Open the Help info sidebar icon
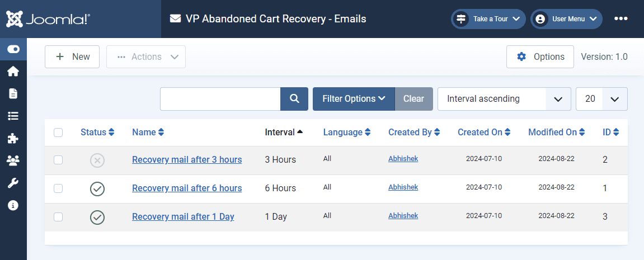This screenshot has height=260, width=644. [x=13, y=205]
